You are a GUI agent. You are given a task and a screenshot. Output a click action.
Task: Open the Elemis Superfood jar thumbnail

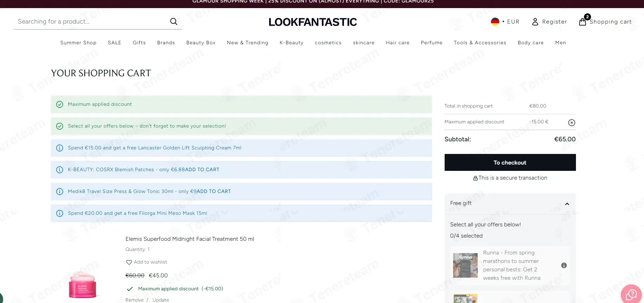tap(82, 284)
